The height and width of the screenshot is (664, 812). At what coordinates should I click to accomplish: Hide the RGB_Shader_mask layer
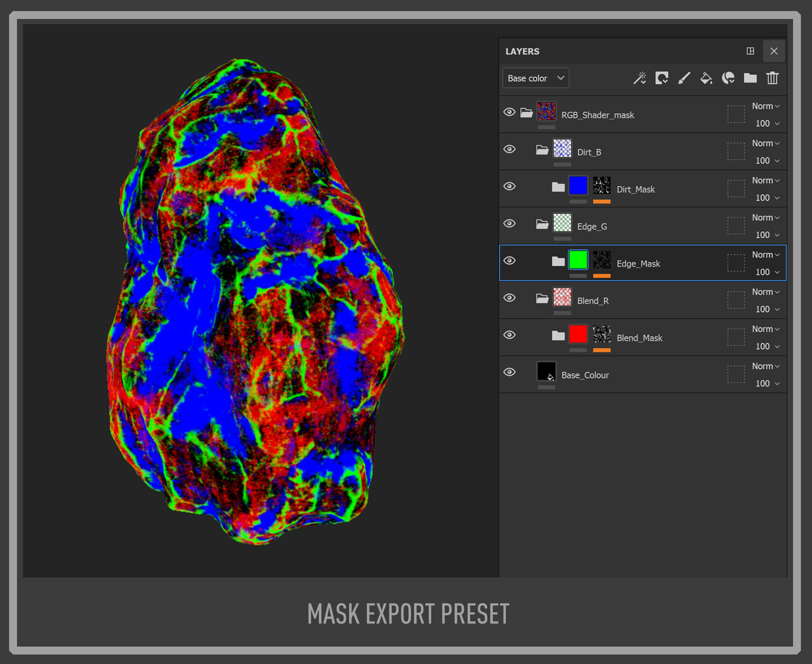click(509, 112)
